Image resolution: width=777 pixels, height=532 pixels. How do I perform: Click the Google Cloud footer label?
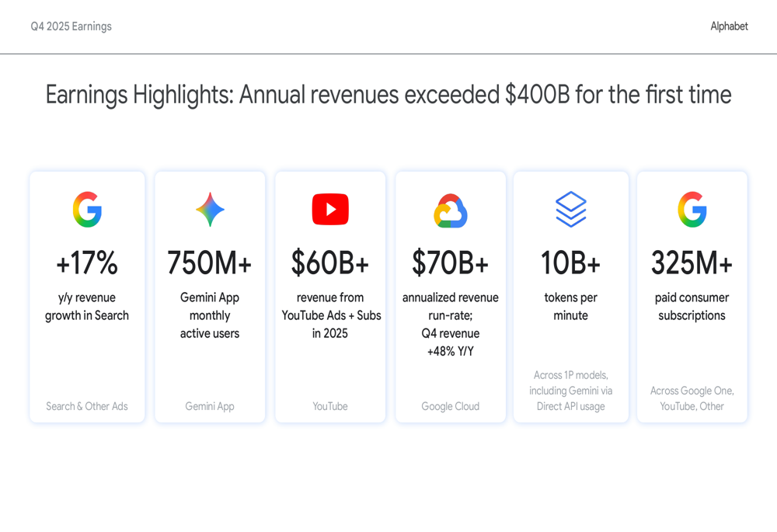pyautogui.click(x=451, y=405)
